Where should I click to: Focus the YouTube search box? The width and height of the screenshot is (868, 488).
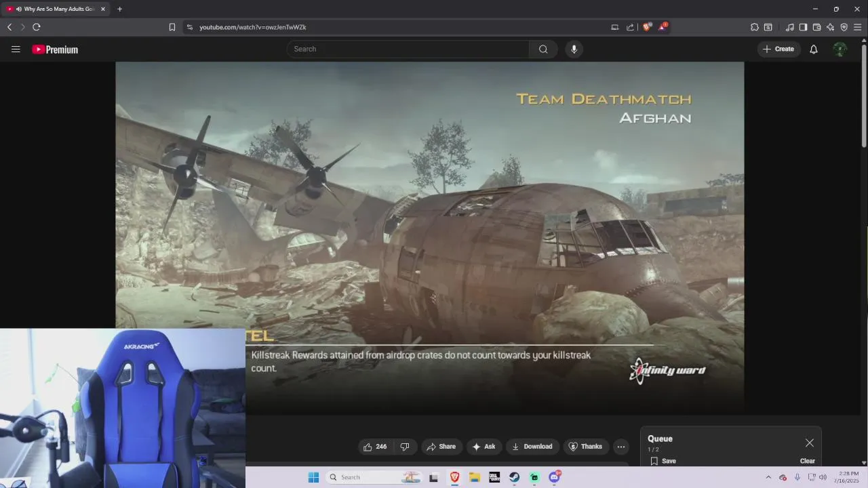pos(408,49)
